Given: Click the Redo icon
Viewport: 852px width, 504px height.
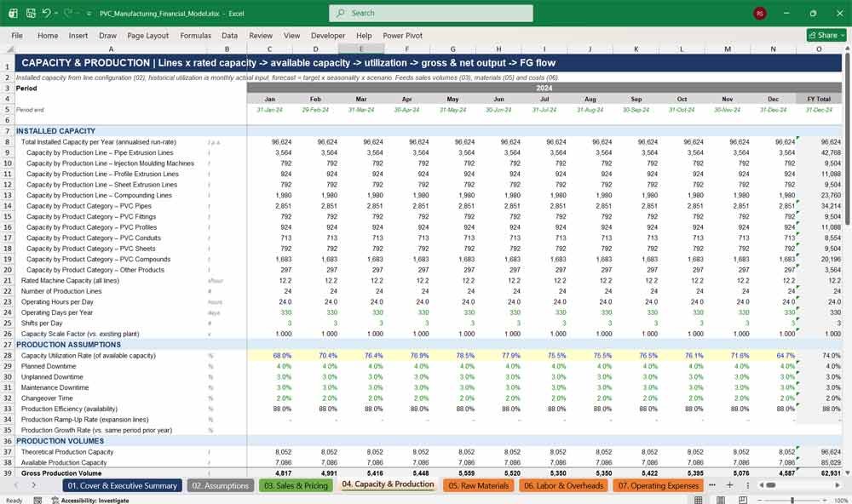Looking at the screenshot, I should 68,13.
